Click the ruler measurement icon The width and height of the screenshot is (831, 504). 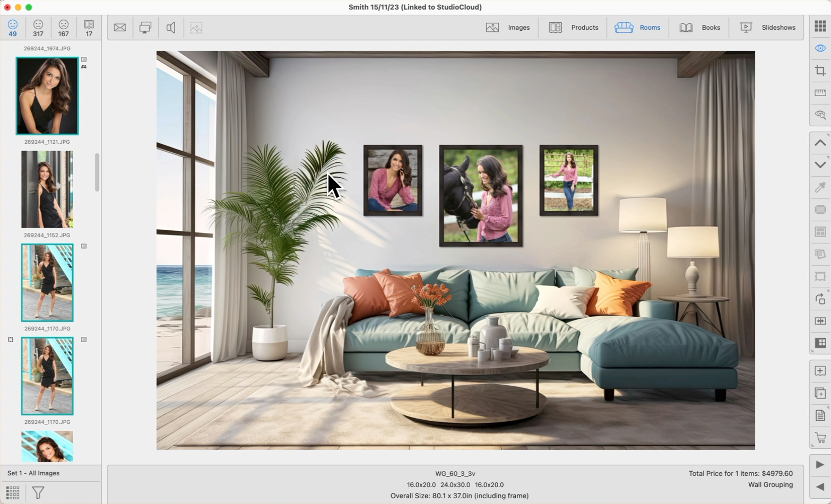[x=820, y=93]
